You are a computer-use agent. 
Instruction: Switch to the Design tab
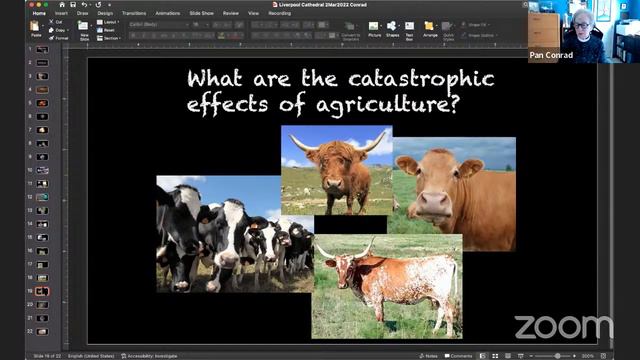[105, 13]
